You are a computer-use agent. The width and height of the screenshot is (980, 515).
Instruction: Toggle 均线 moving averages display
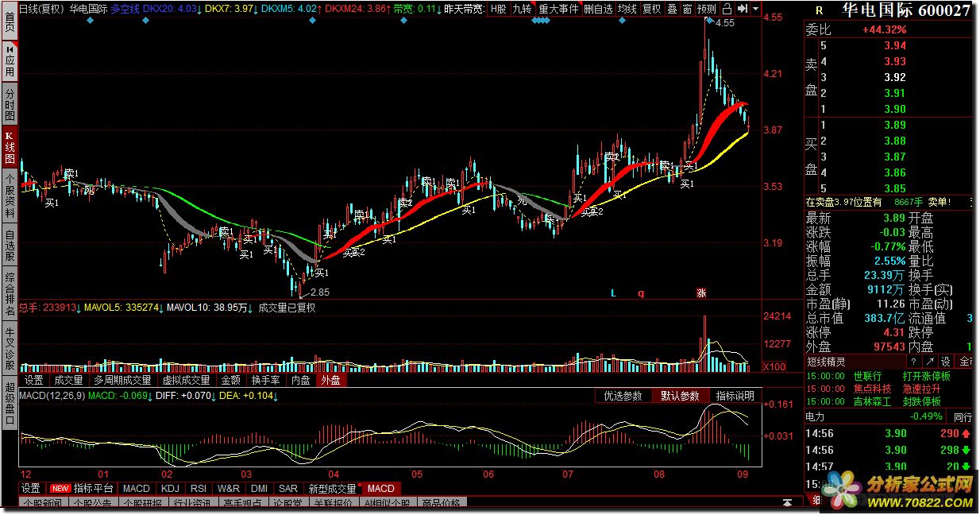coord(627,9)
